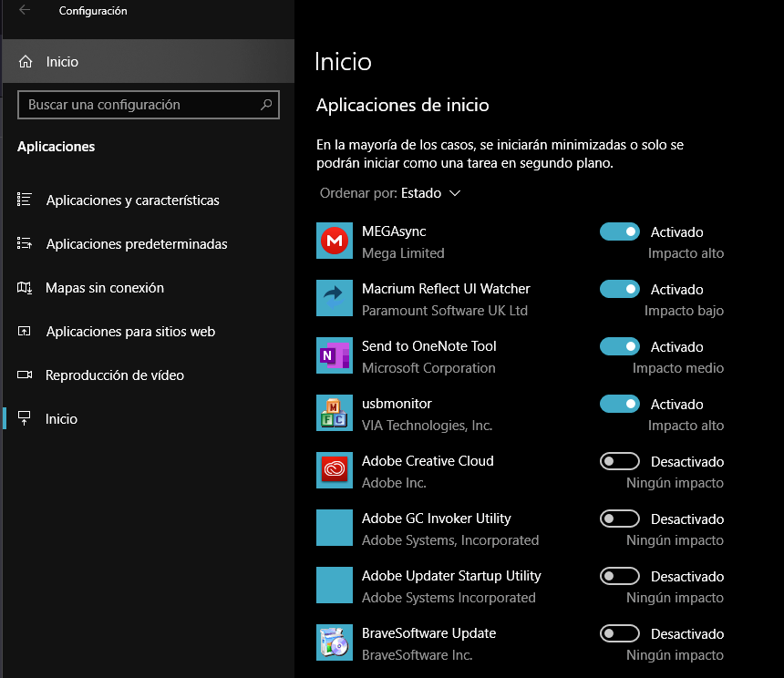
Task: Select Aplicaciones para sitios web
Action: pos(149,332)
